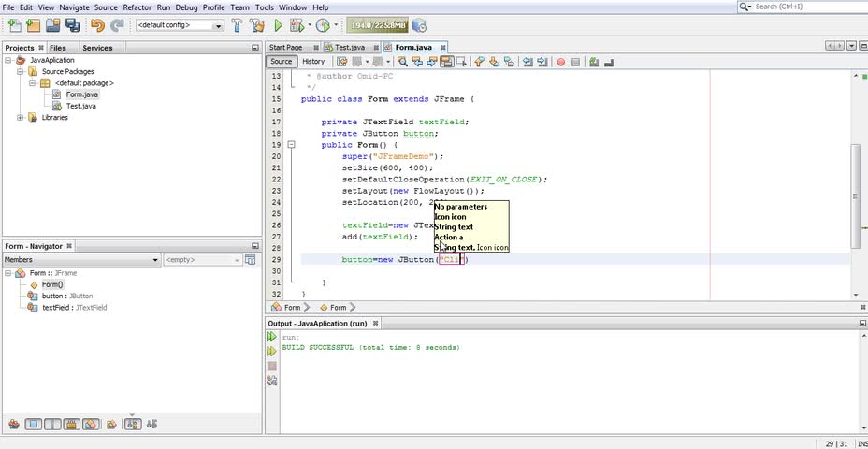The width and height of the screenshot is (868, 449).
Task: Expand the Libraries node
Action: pos(21,117)
